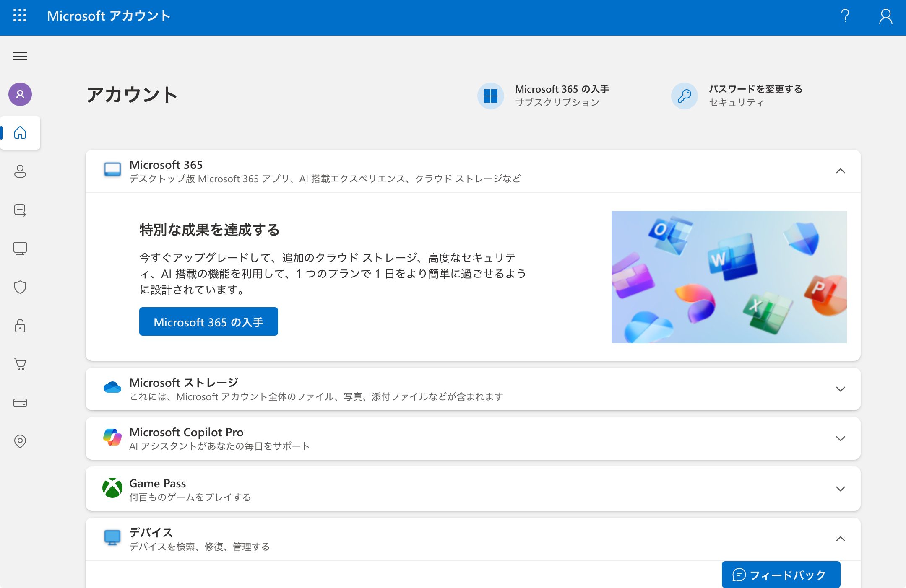This screenshot has height=588, width=906.
Task: Click the OneDrive cloud icon
Action: [x=112, y=387]
